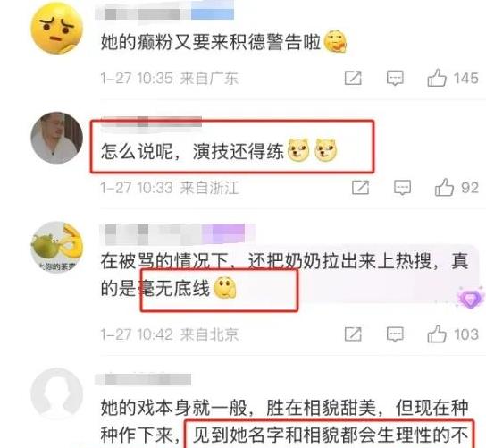Tap the blurred username with the purple badge

177,233
